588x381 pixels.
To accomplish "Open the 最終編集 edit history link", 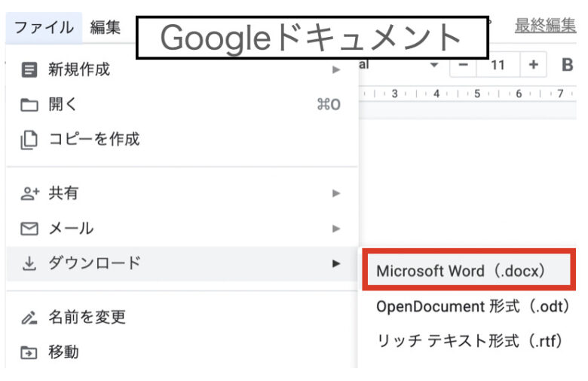I will [545, 26].
